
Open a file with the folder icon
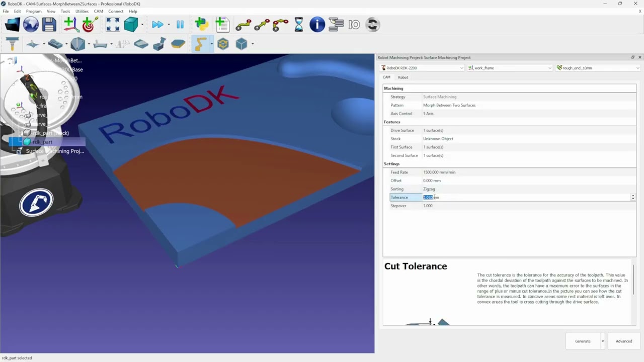[x=12, y=24]
